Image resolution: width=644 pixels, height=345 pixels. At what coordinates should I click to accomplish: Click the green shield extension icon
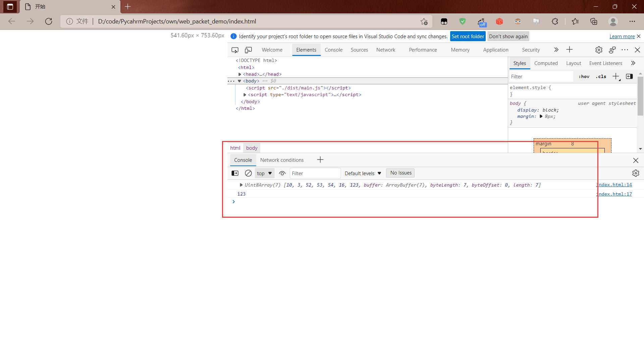463,21
